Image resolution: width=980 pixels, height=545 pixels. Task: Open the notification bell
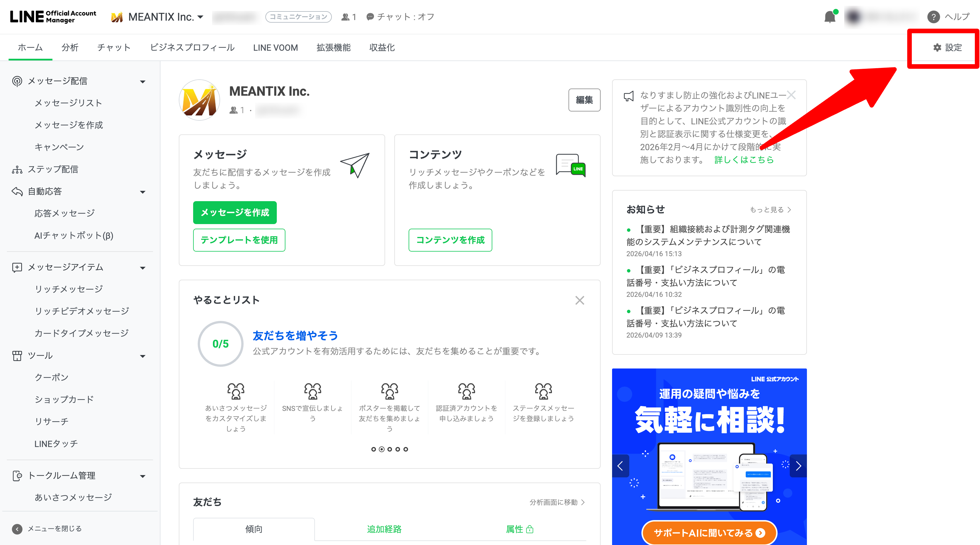[x=829, y=17]
